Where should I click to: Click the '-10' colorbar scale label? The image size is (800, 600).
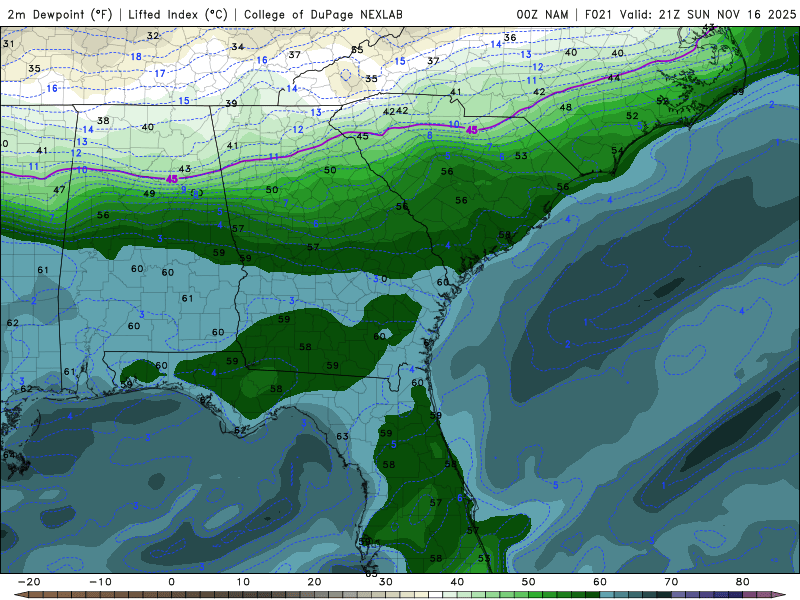coord(100,582)
